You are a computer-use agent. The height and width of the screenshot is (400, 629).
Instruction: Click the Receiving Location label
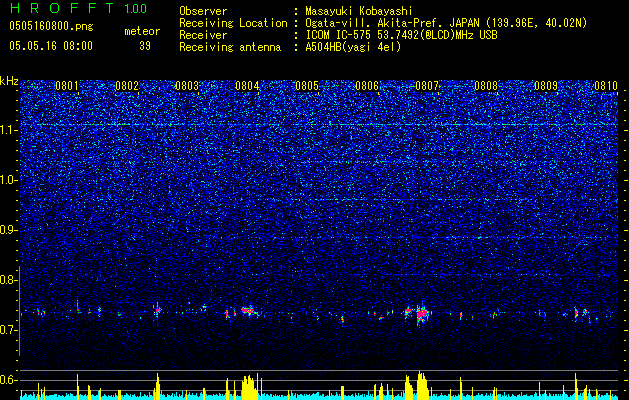(233, 23)
